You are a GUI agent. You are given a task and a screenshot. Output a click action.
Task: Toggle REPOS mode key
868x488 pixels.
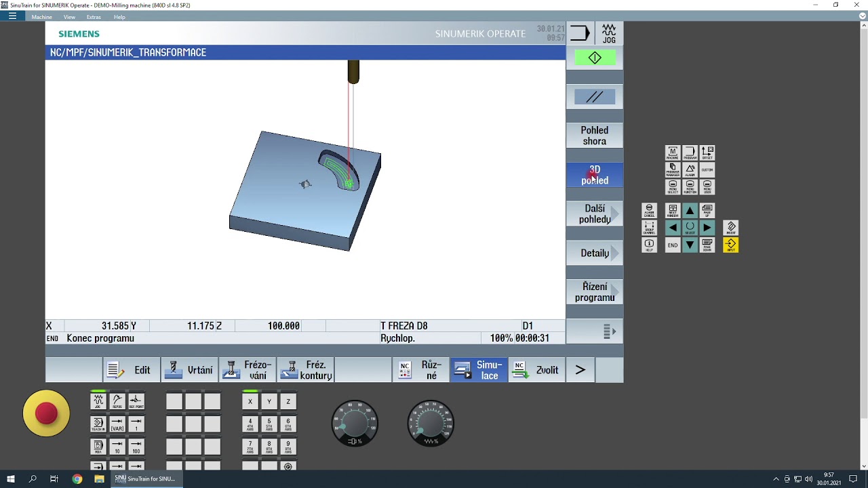tap(117, 401)
